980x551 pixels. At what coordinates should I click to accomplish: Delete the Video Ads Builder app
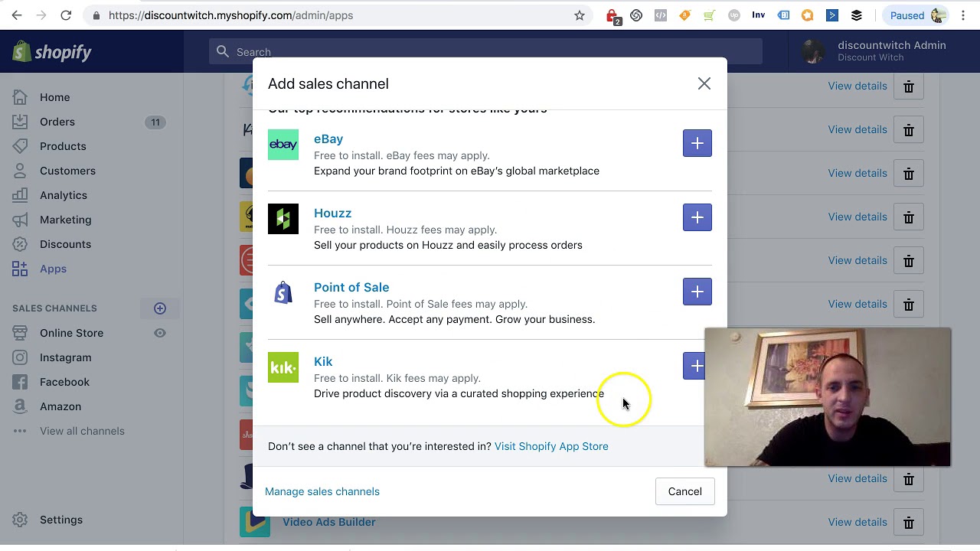point(909,523)
